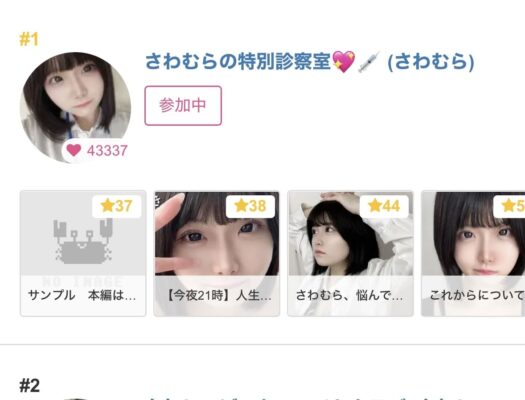The width and height of the screenshot is (525, 400).
Task: Click the pink heart icon beside 43337
Action: pyautogui.click(x=74, y=150)
